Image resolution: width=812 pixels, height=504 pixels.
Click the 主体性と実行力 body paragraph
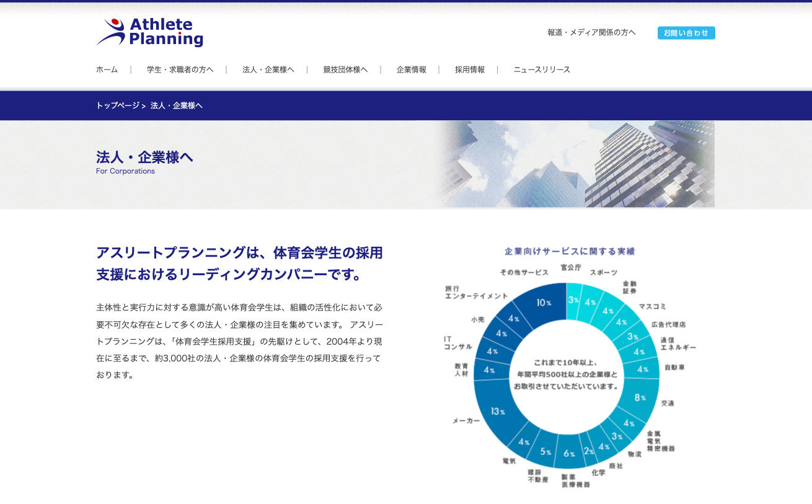239,341
